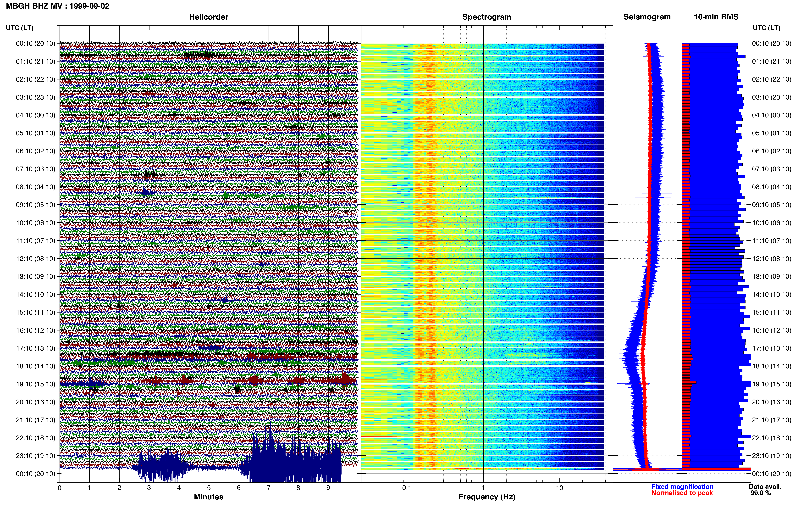This screenshot has height=508, width=812.
Task: Click the left '20:10 (16:10)' time label
Action: click(36, 402)
